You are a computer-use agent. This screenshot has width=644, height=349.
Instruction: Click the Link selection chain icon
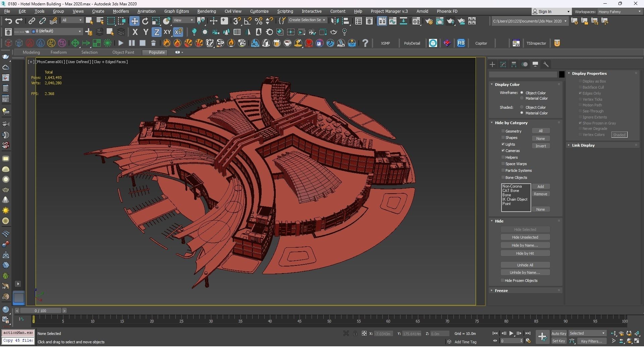pyautogui.click(x=32, y=21)
